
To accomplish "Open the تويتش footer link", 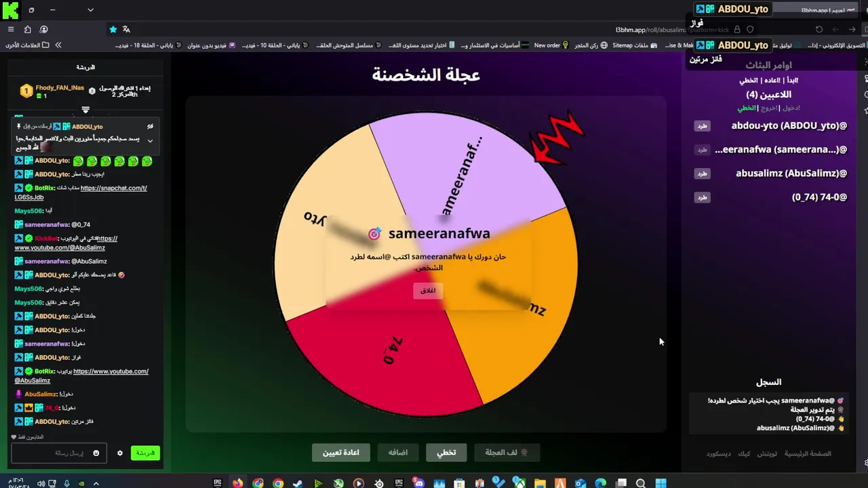I will click(767, 453).
